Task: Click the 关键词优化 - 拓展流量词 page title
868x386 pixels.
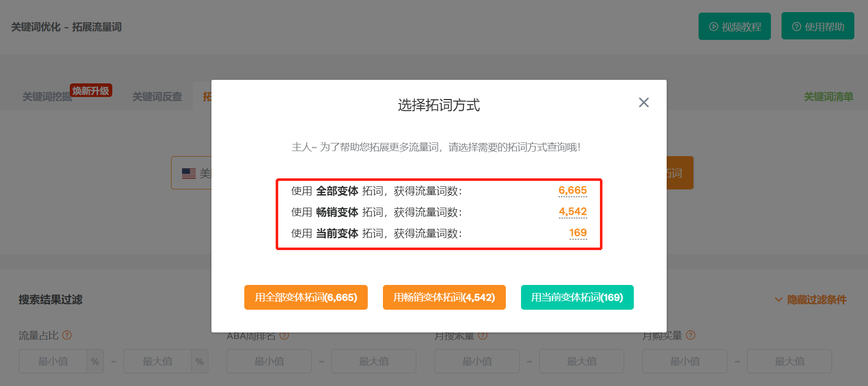Action: pos(66,27)
